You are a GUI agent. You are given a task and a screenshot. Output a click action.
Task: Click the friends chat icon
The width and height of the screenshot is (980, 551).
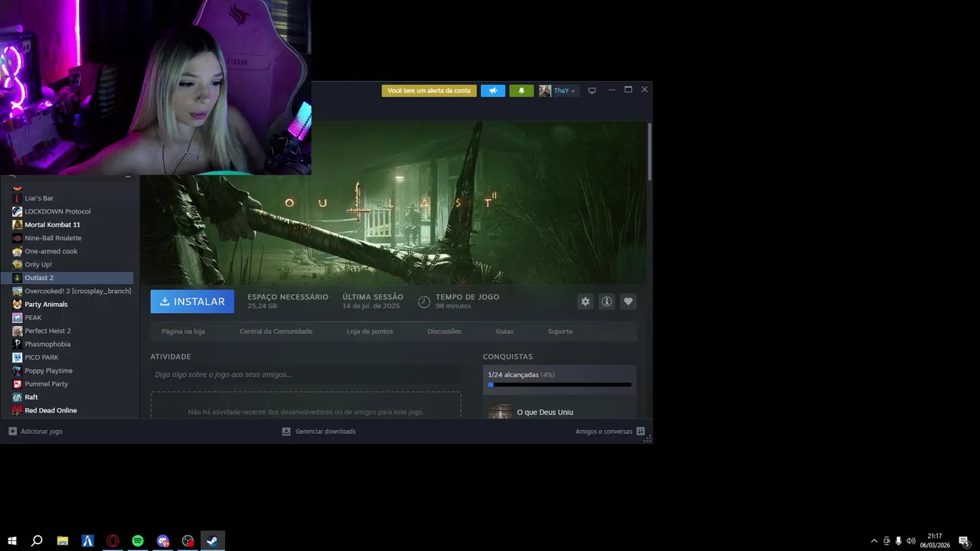pos(641,432)
